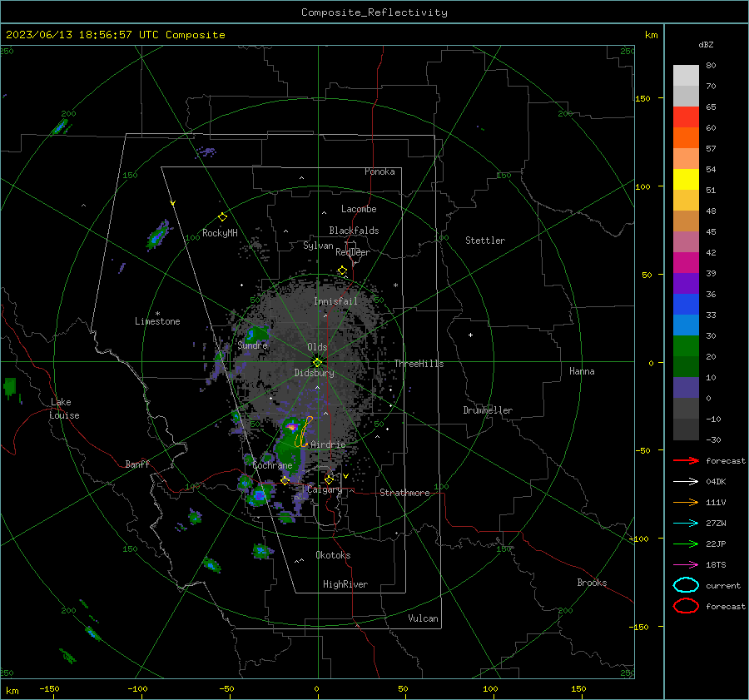The width and height of the screenshot is (749, 700).
Task: Click the Olds town label
Action: (x=317, y=347)
